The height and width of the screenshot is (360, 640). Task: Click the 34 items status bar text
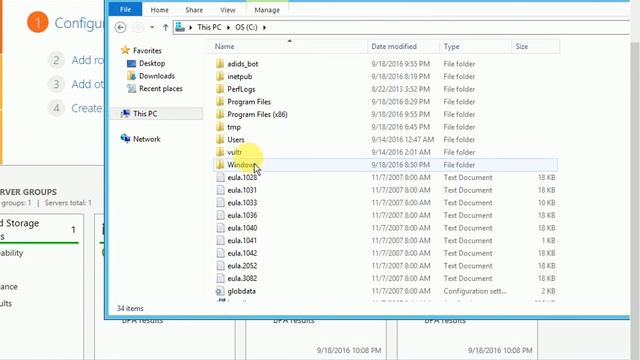(130, 309)
